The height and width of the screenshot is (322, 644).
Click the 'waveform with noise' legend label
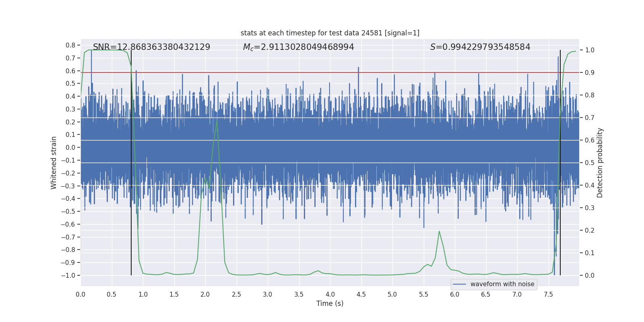click(502, 284)
